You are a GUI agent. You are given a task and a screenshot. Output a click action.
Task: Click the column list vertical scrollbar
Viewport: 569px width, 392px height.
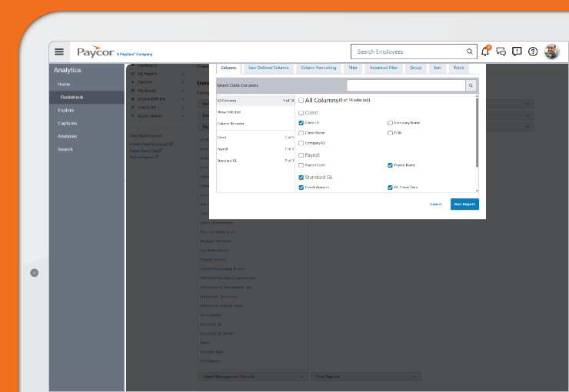[477, 132]
